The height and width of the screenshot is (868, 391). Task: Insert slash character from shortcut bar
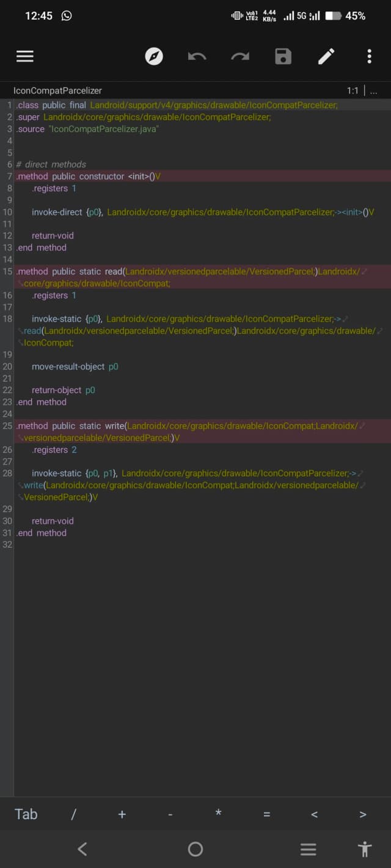pos(73,814)
